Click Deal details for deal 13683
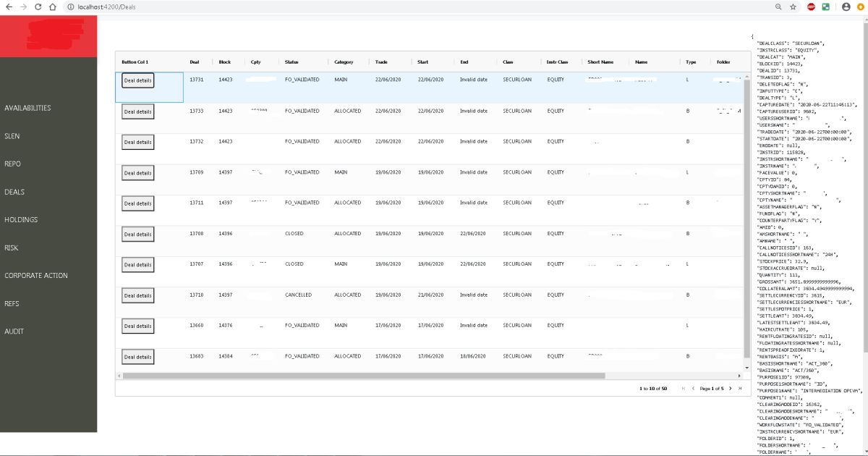 point(137,357)
